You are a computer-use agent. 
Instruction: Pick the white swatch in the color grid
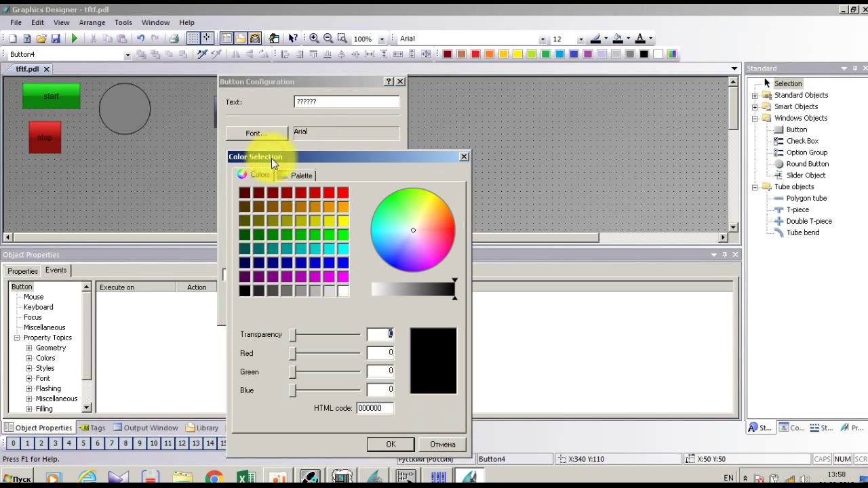343,291
